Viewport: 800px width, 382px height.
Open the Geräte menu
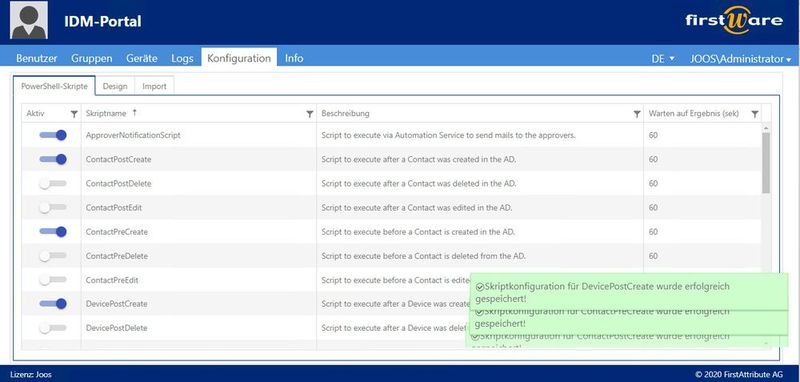[x=142, y=58]
